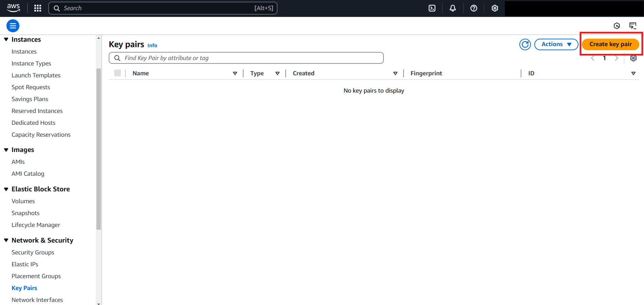Click page number 1 in pagination

(x=605, y=58)
